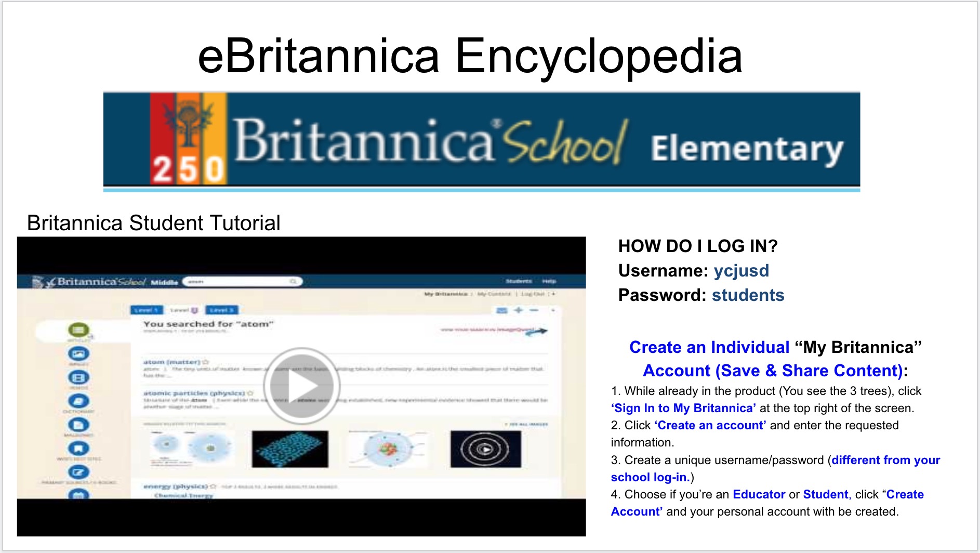
Task: Click Students in the video header
Action: coord(519,281)
